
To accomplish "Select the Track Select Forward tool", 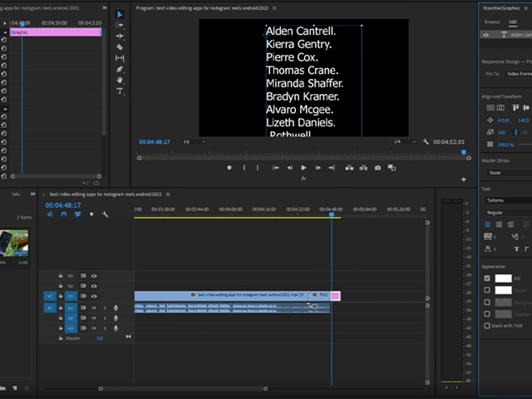I will [x=120, y=25].
